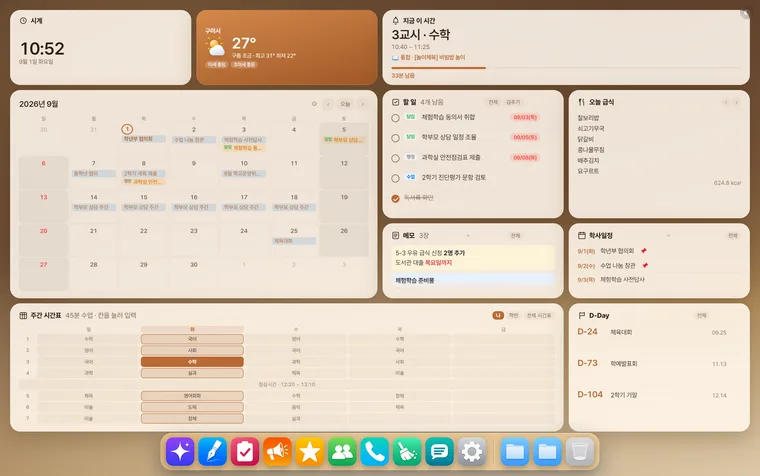The width and height of the screenshot is (760, 476).
Task: Click 전체 button in 학사일정 widget
Action: pos(732,236)
